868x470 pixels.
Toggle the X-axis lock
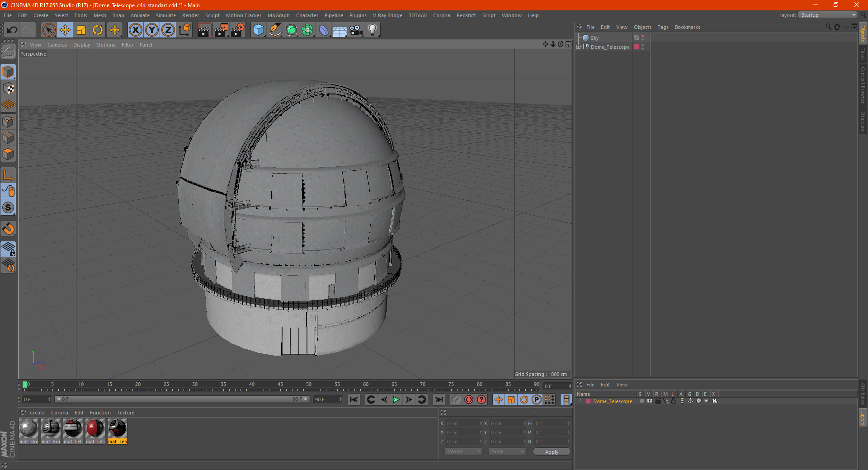tap(135, 30)
